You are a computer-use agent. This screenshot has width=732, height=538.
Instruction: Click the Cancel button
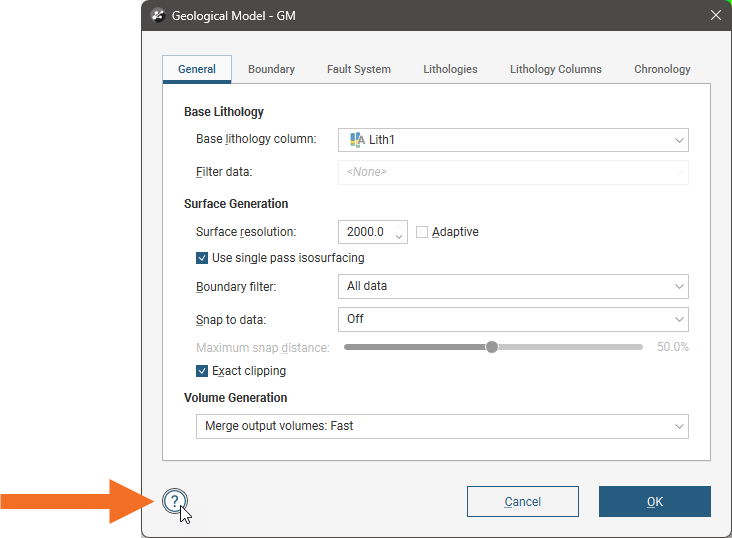point(522,501)
